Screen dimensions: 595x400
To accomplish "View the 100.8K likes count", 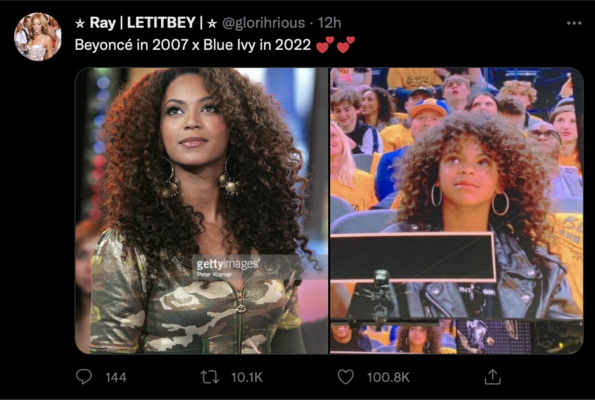I will [388, 377].
